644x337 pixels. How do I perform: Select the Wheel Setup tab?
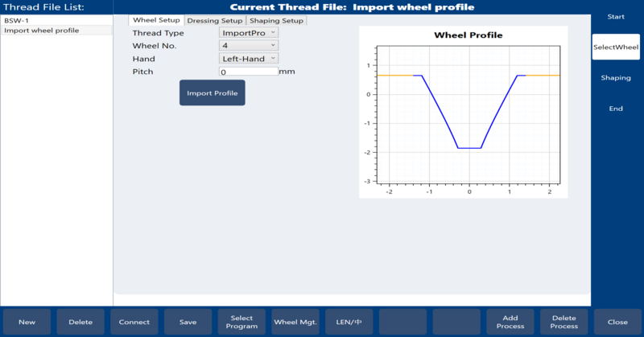coord(156,20)
